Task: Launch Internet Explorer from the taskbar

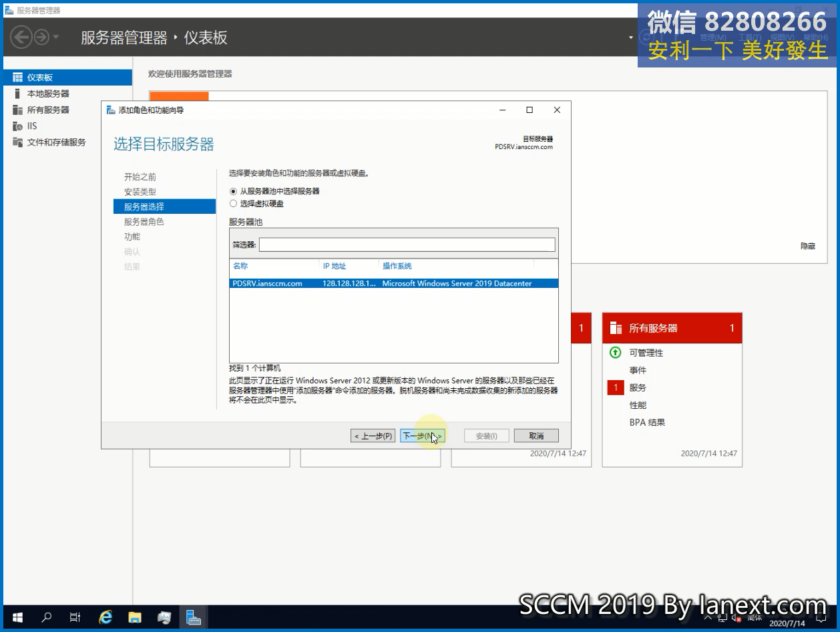Action: tap(106, 618)
